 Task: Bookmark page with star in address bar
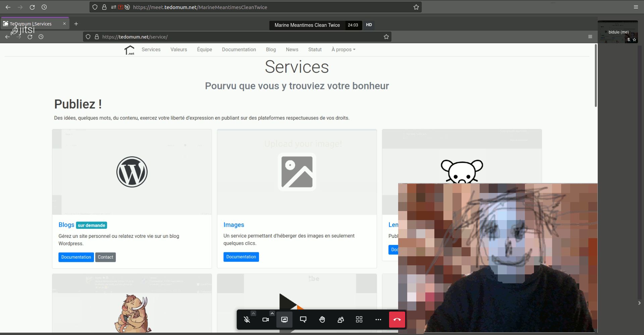[x=416, y=7]
